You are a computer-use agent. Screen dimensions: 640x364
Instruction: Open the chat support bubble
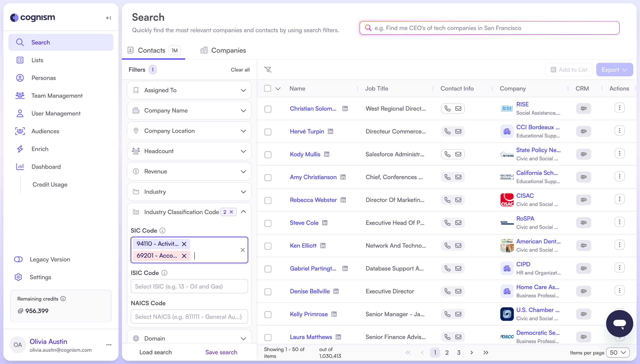(x=619, y=323)
